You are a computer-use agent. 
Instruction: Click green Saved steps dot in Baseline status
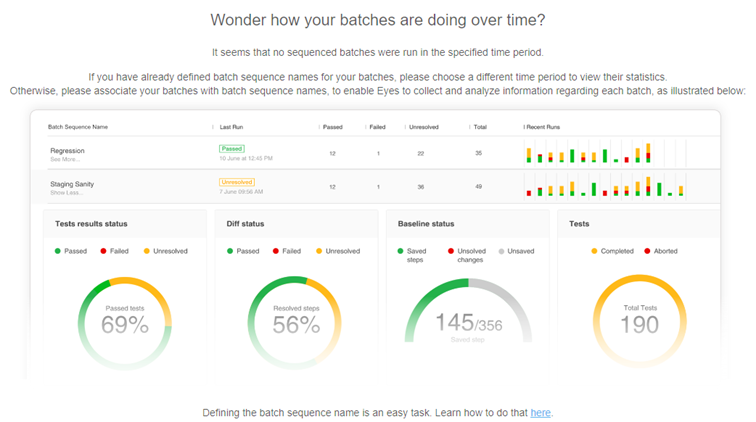[x=407, y=251]
